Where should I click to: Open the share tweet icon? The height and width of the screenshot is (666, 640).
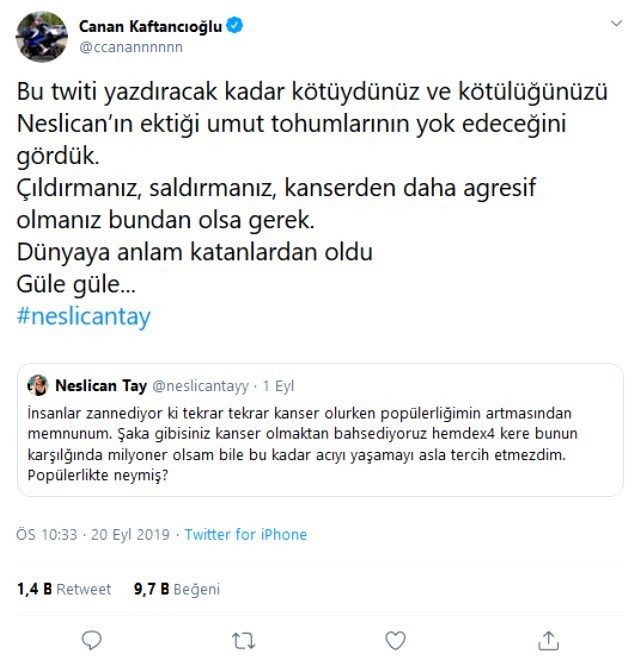tap(548, 638)
